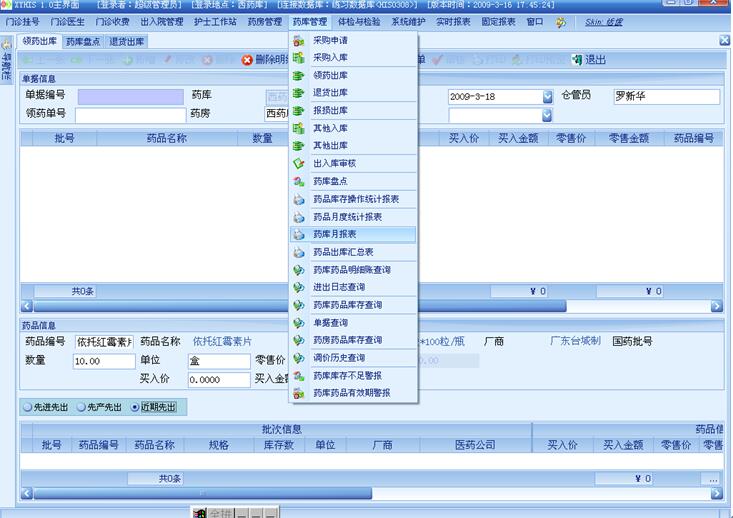Click the 其他入库 menu icon

click(299, 128)
